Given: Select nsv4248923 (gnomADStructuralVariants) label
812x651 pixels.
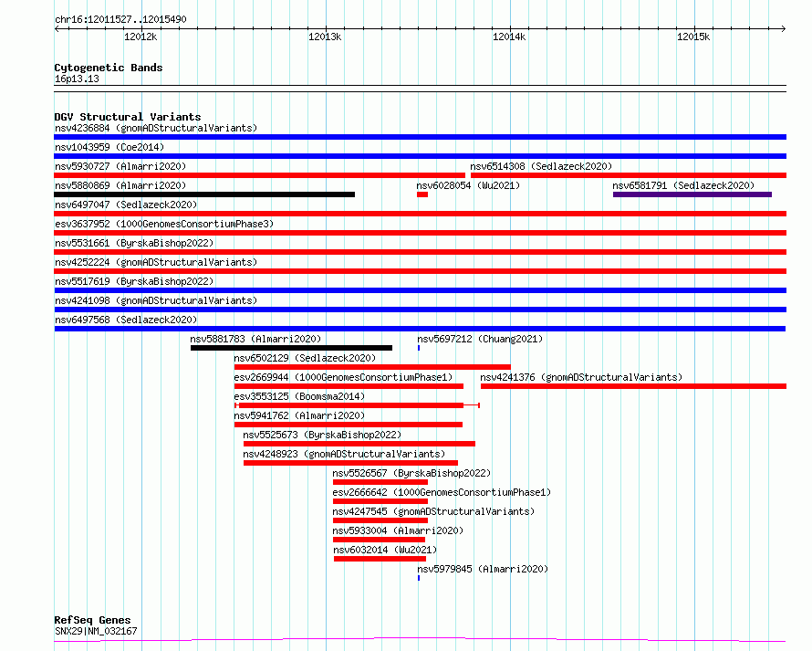Looking at the screenshot, I should pos(344,454).
